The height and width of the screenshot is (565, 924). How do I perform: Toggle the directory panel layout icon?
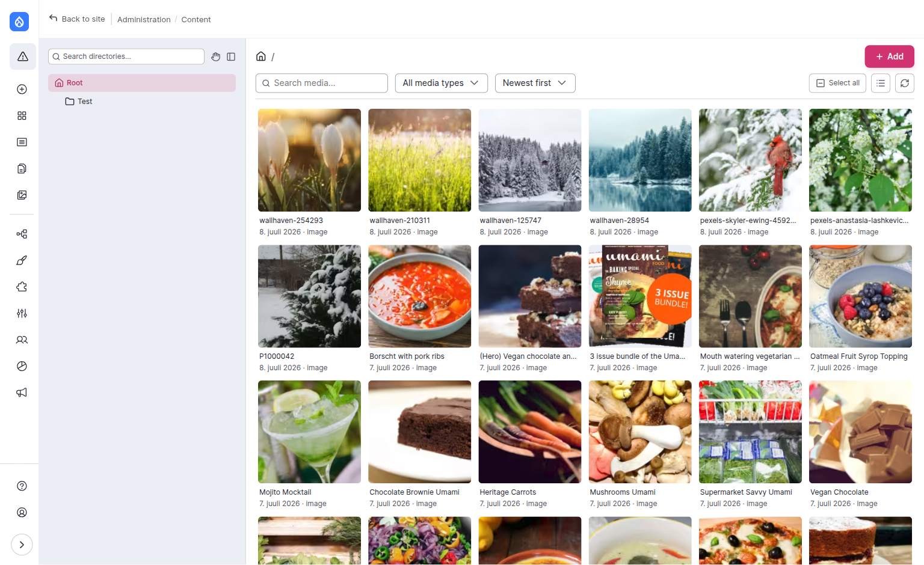[x=231, y=56]
